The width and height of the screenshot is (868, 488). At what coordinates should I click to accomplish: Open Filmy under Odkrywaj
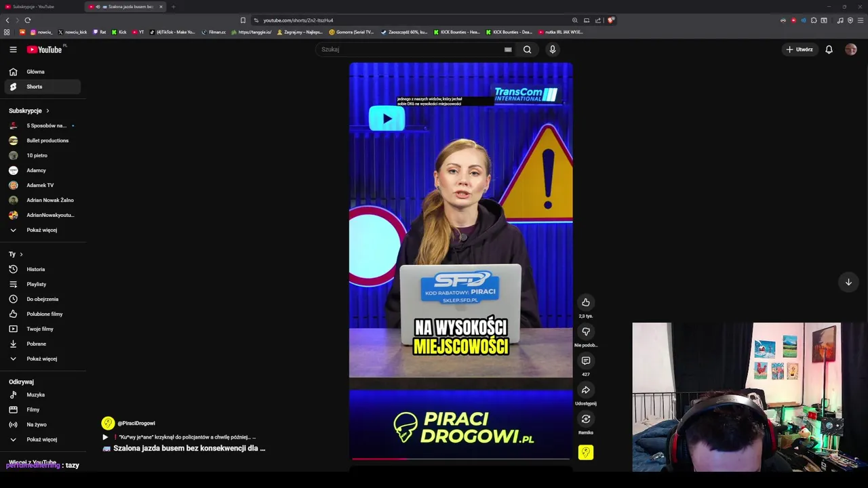pos(43,409)
